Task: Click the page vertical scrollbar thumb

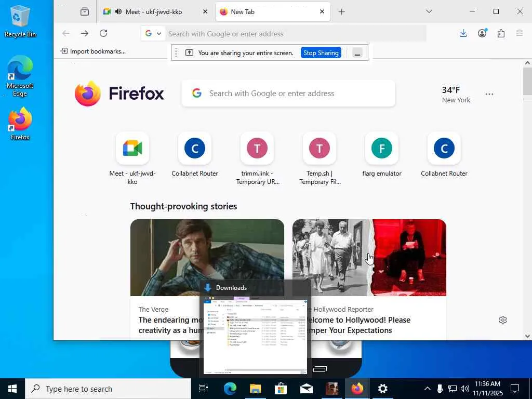Action: (527, 82)
